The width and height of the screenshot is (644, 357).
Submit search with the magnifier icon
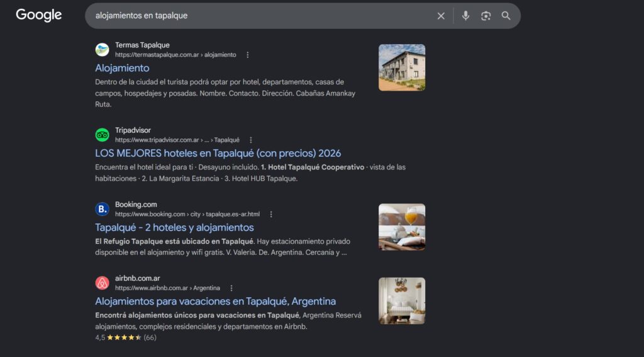(506, 16)
